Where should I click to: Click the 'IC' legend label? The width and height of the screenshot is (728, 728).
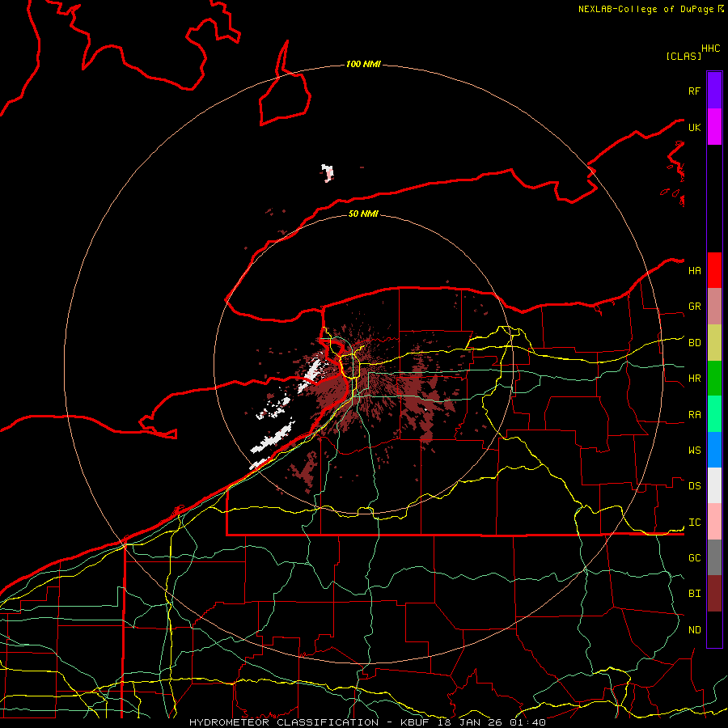tap(694, 523)
